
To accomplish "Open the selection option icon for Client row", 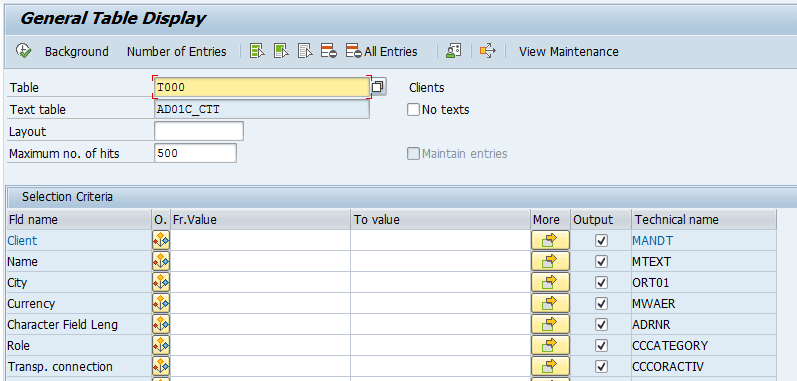I will (x=161, y=240).
